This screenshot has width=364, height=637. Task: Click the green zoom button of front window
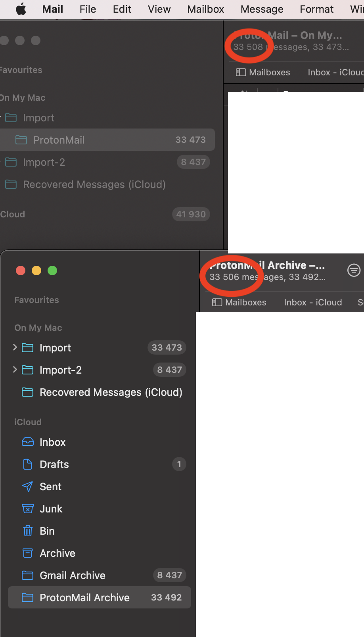tap(52, 271)
